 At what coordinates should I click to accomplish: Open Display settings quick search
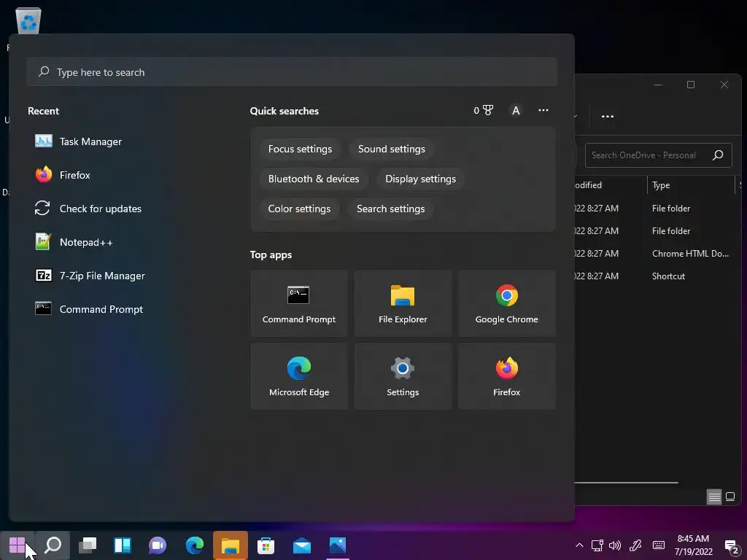(x=420, y=179)
